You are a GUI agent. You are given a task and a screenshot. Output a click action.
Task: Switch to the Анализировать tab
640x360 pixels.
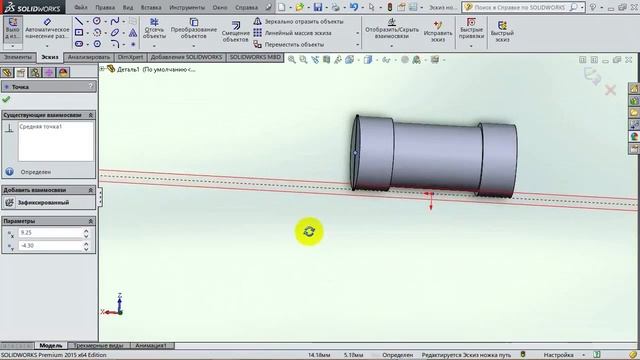pos(89,57)
